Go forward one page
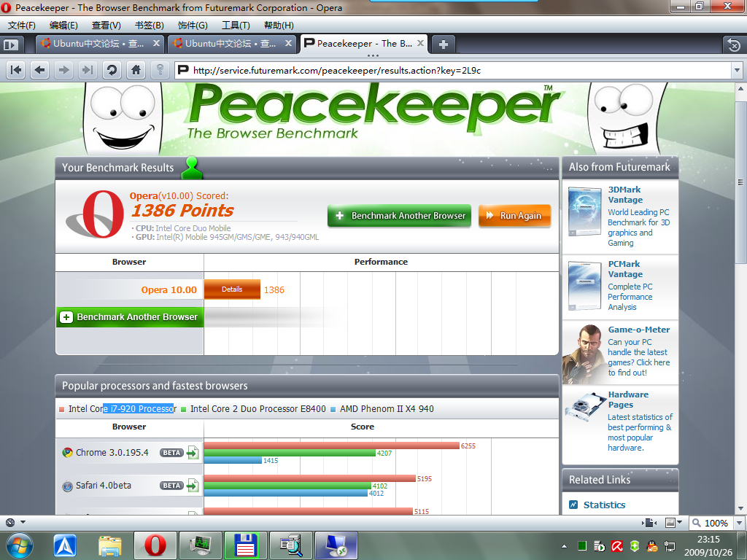The width and height of the screenshot is (747, 560). coord(63,71)
